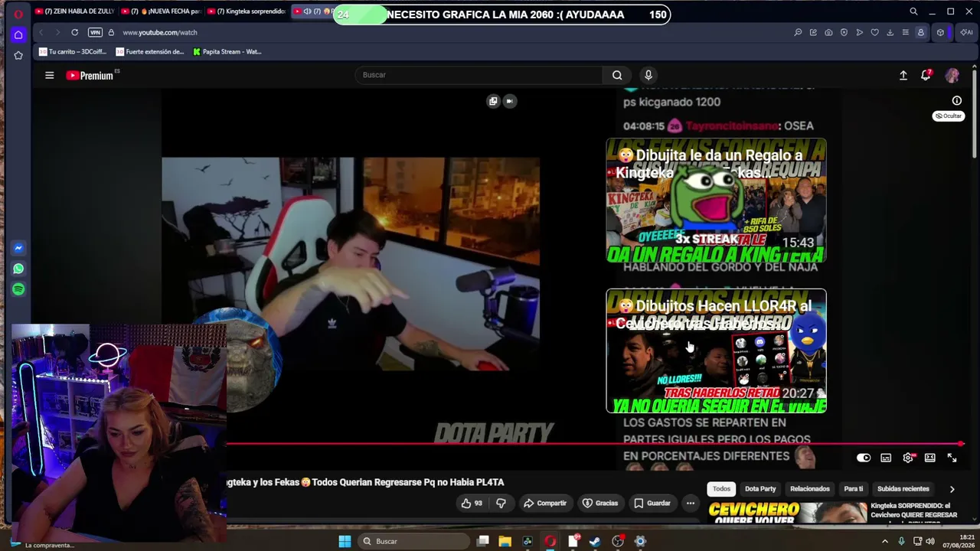Open Messenger in the Opera sidebar
The width and height of the screenshot is (980, 551).
(18, 248)
